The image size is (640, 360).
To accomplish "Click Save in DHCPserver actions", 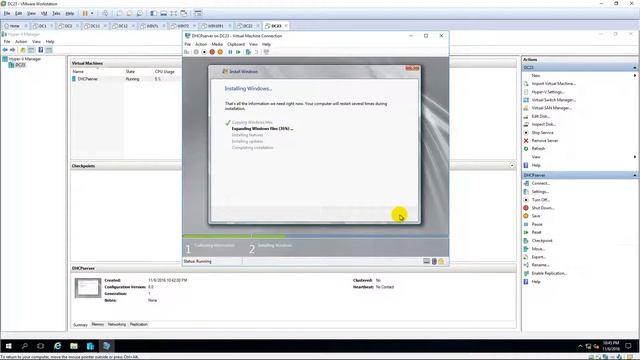I will pyautogui.click(x=536, y=216).
